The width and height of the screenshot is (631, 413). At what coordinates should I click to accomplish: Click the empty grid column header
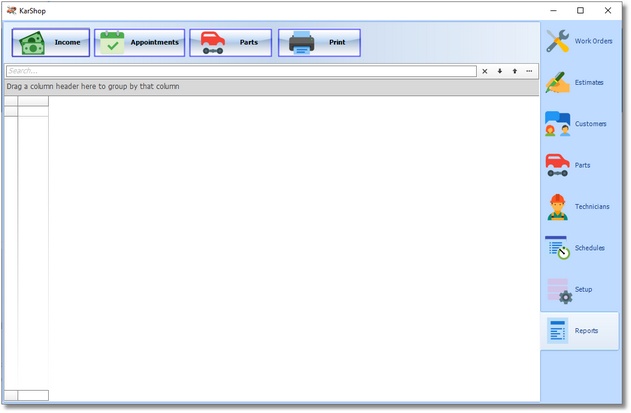[x=33, y=101]
